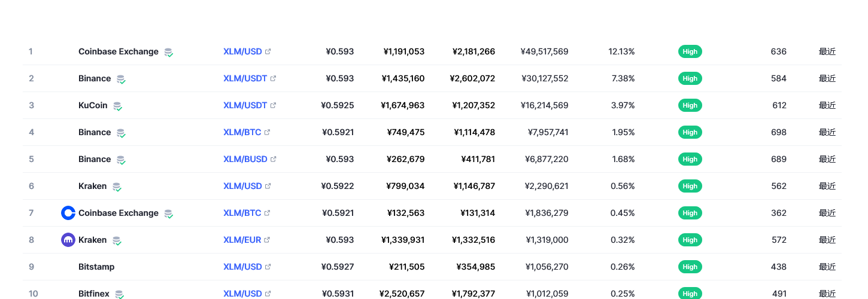Open the XLM/BTC pair on Coinbase Exchange row 7
This screenshot has width=868, height=299.
242,213
